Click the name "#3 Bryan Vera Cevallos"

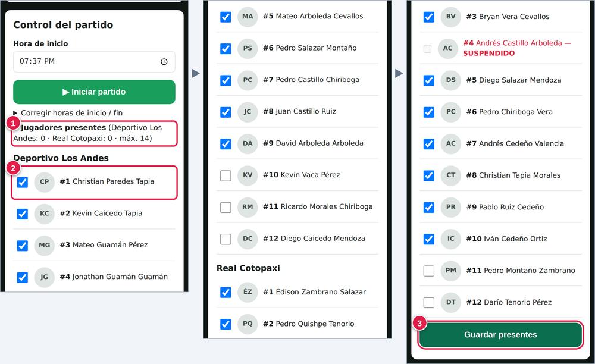[x=508, y=17]
